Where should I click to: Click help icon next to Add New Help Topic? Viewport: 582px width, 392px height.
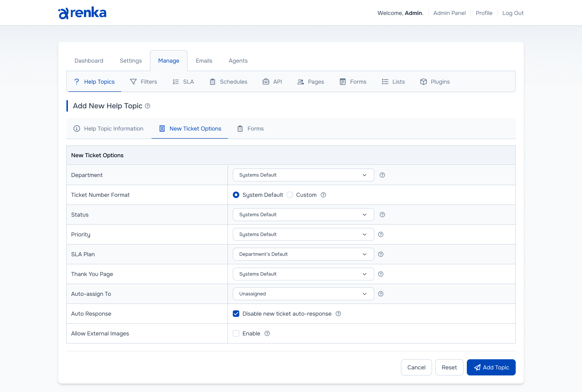pyautogui.click(x=148, y=106)
